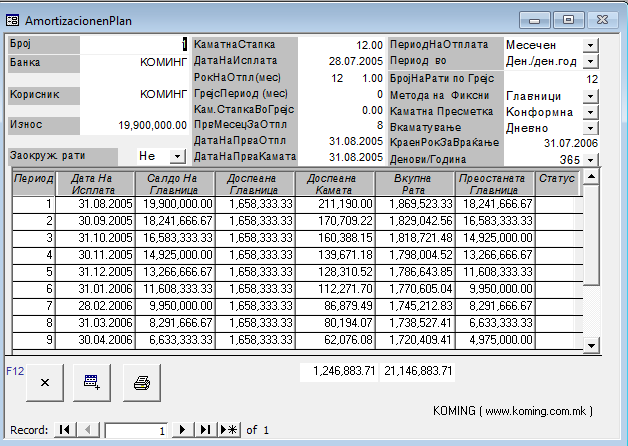Click the КаматнаСтапка field with 12.00
The image size is (628, 446).
[343, 46]
